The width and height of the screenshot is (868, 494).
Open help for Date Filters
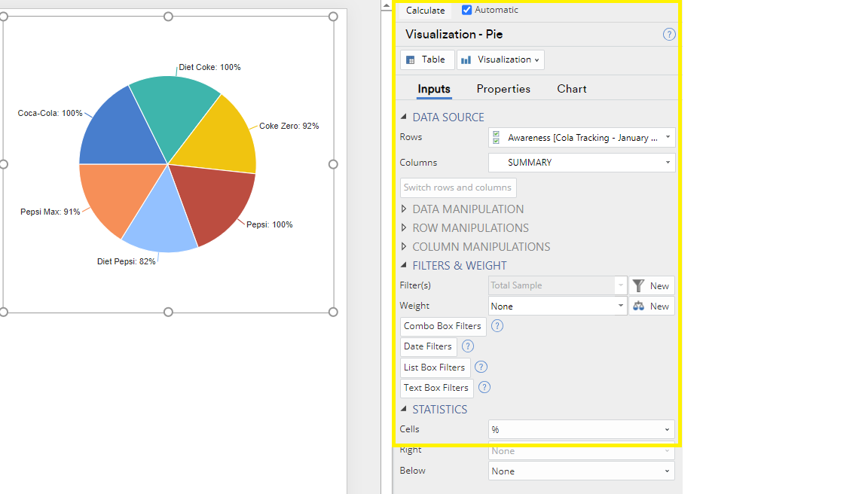(468, 346)
